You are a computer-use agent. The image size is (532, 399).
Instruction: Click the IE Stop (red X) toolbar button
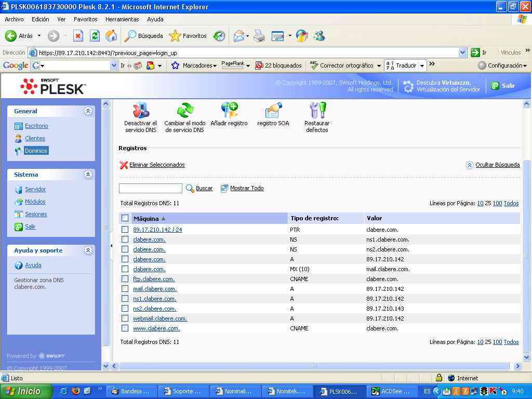78,36
